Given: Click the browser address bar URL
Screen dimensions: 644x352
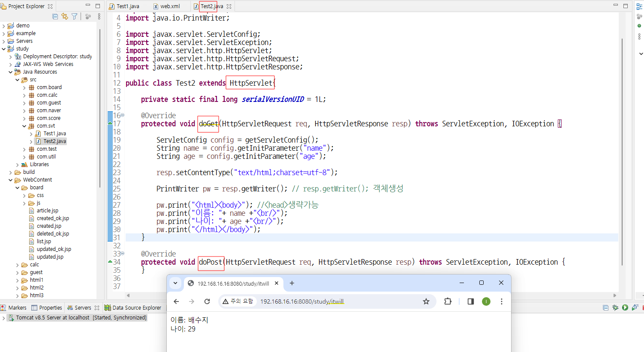Looking at the screenshot, I should [302, 301].
